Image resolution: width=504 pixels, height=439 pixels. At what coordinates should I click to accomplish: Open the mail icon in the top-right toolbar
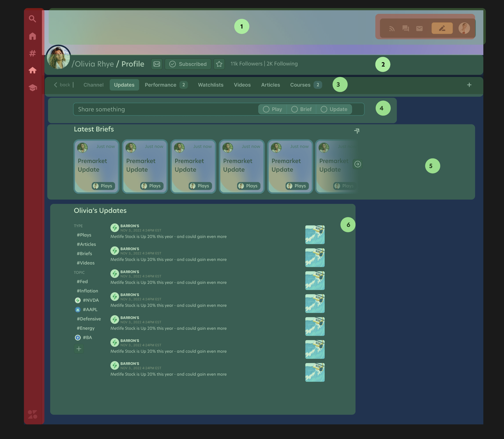coord(419,28)
